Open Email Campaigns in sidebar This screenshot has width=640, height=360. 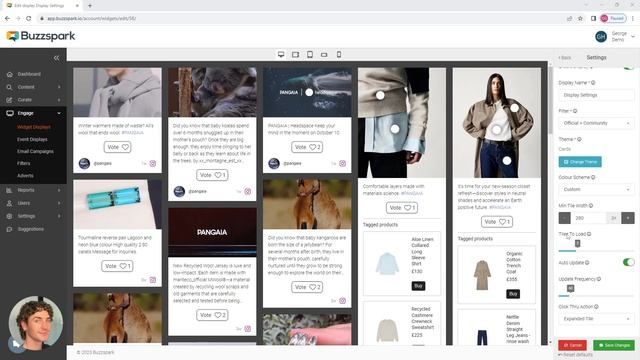tap(35, 151)
